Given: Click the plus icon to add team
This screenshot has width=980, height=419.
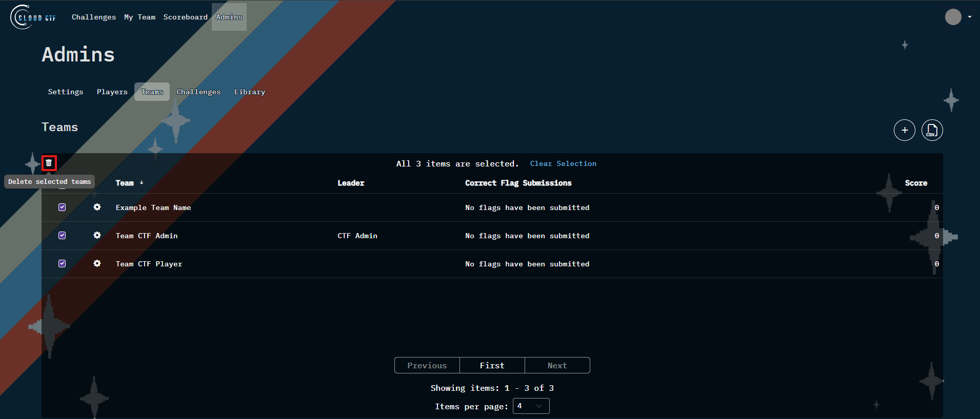Looking at the screenshot, I should (x=904, y=130).
